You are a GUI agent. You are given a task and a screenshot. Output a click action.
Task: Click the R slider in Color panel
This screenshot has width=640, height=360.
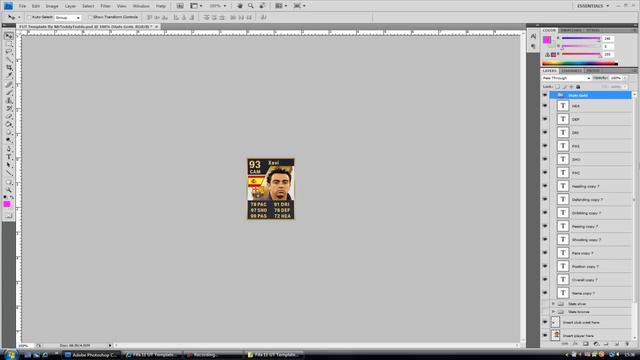tap(581, 38)
